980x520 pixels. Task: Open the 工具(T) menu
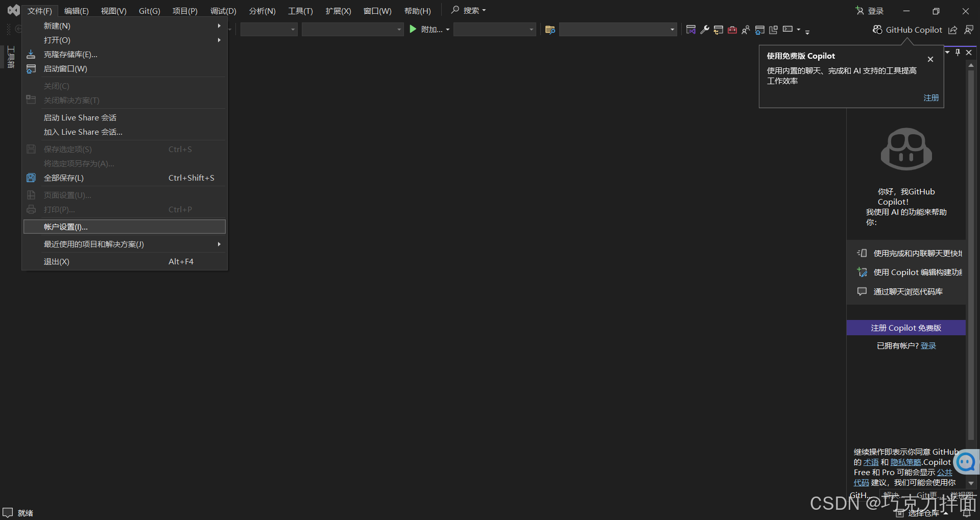coord(300,11)
